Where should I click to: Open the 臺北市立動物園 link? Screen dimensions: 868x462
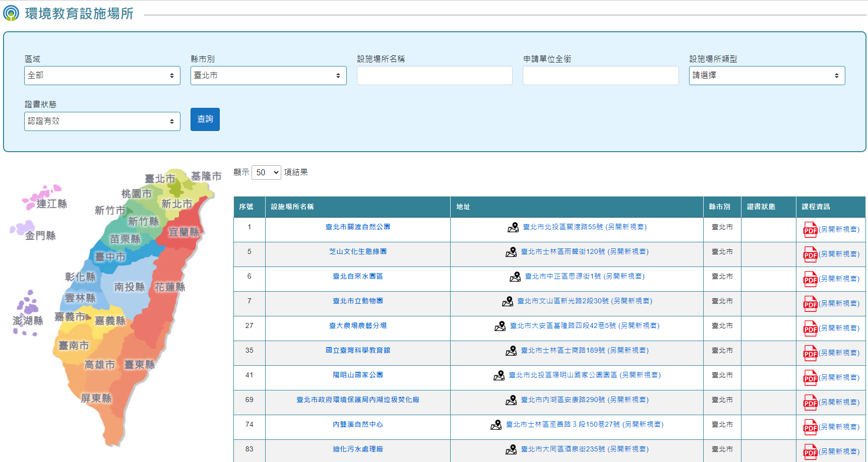[x=357, y=301]
